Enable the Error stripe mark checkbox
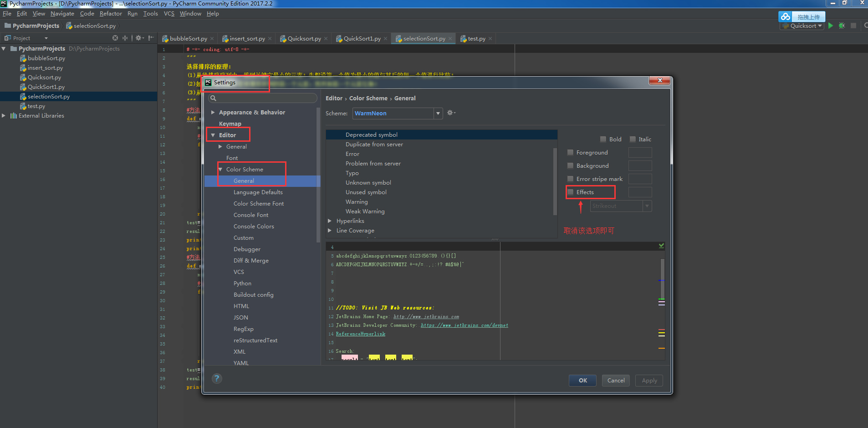This screenshot has width=868, height=428. click(570, 179)
